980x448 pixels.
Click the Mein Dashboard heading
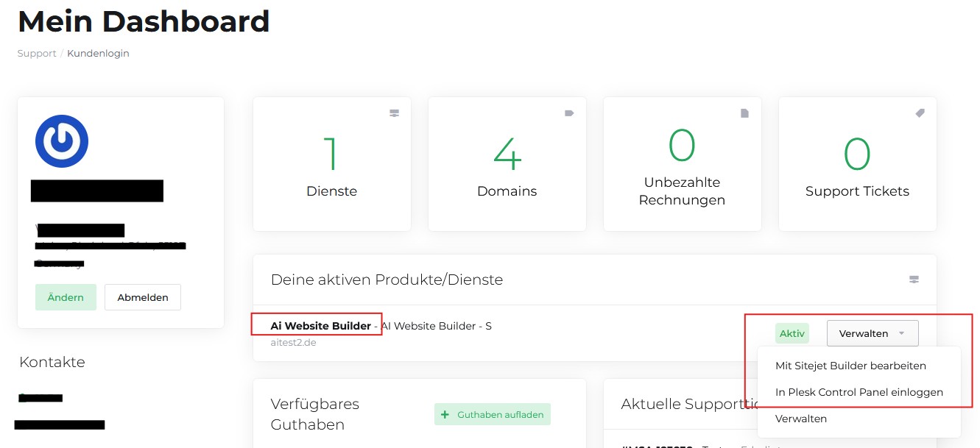coord(144,21)
